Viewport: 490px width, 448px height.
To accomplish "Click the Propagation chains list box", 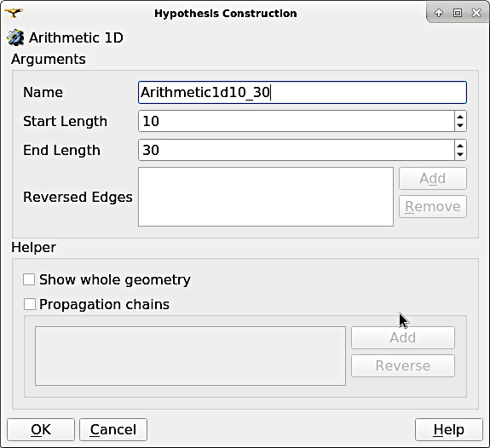I will pos(190,356).
